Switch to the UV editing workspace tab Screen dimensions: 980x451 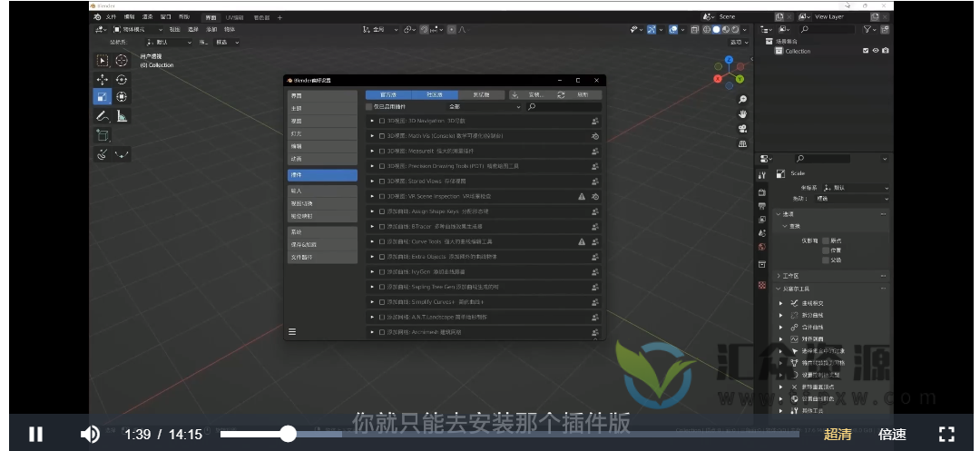(x=234, y=17)
